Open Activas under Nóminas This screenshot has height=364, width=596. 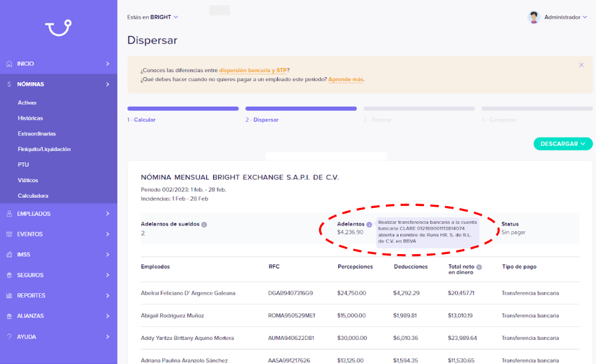[27, 103]
